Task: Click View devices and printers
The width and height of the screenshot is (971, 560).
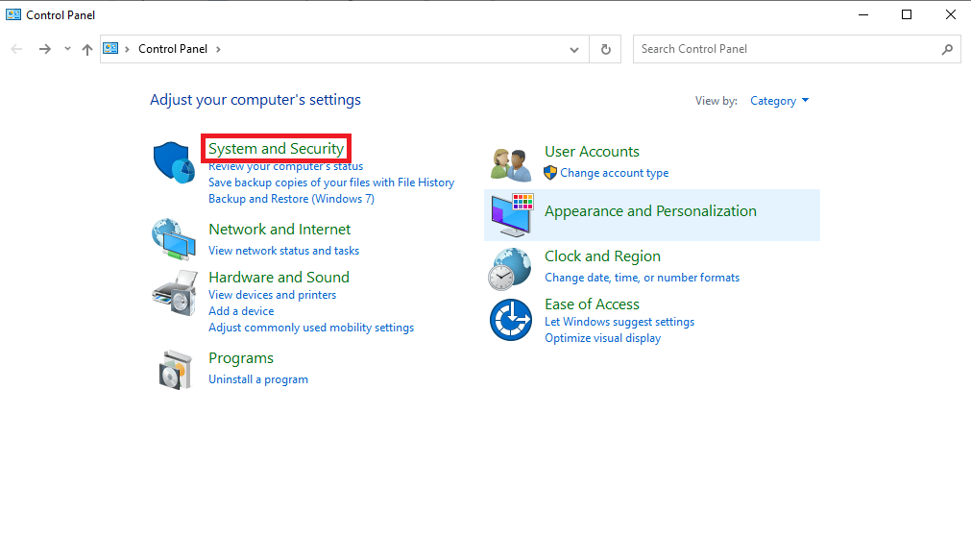Action: point(272,295)
